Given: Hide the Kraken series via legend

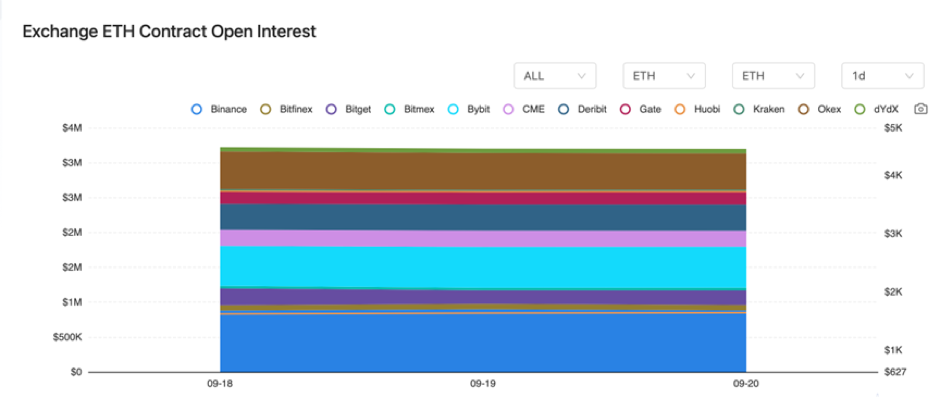Looking at the screenshot, I should [738, 109].
